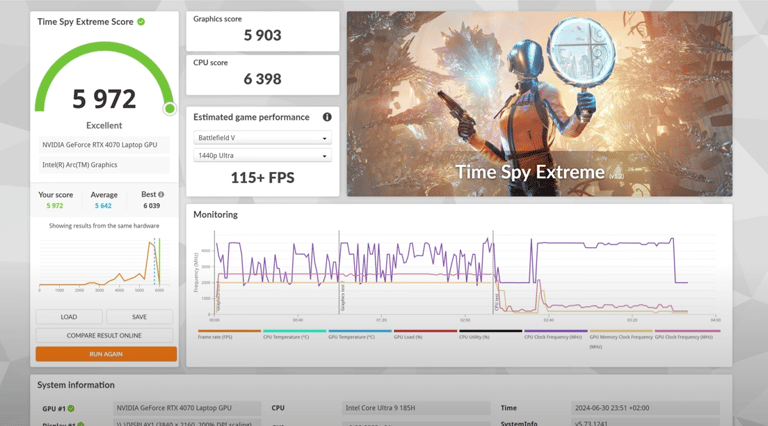Toggle the Frame rate (FPS) legend swatch

point(229,331)
